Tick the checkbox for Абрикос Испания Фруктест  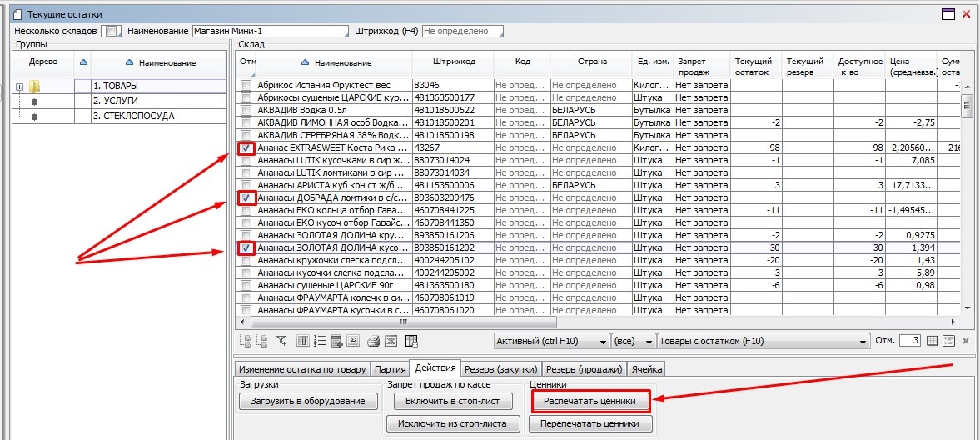click(246, 86)
